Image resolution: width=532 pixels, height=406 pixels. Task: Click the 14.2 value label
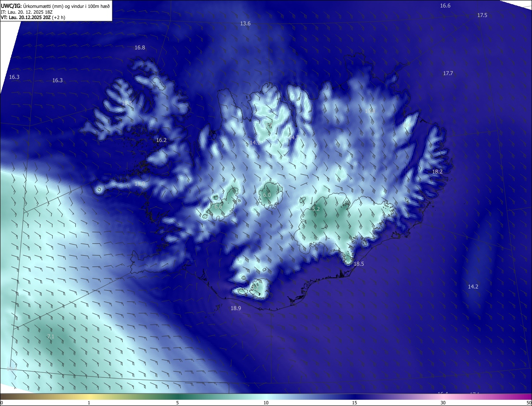[x=473, y=286]
